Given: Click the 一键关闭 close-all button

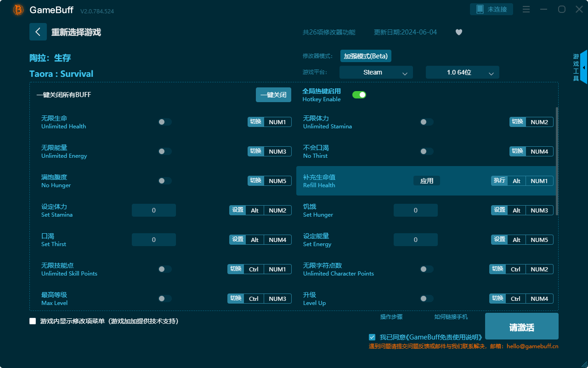Looking at the screenshot, I should (x=273, y=95).
